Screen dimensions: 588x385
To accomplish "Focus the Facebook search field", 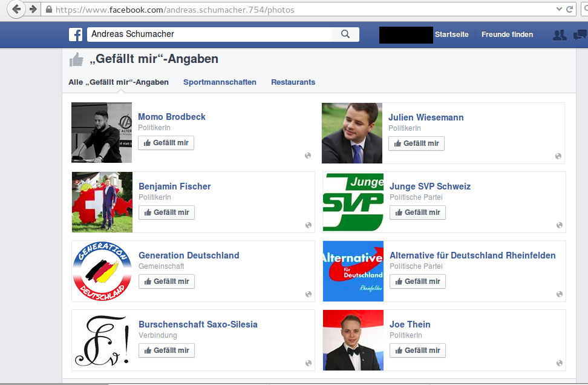I will [x=210, y=34].
